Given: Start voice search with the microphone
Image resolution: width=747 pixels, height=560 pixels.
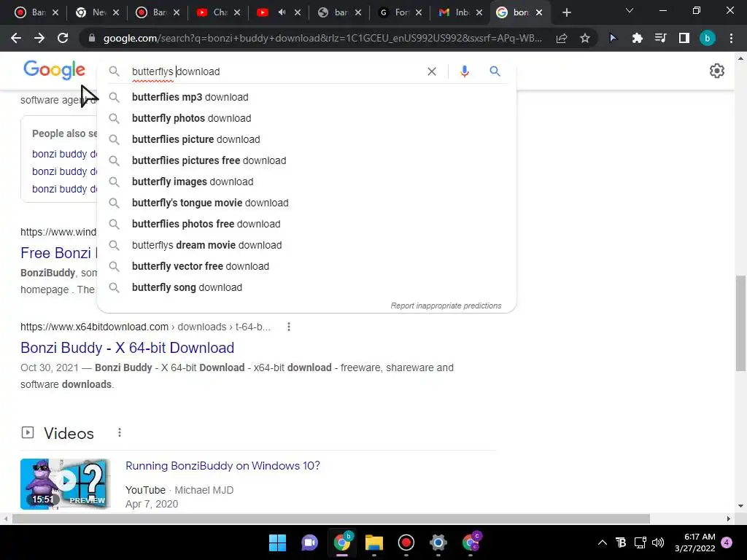Looking at the screenshot, I should [x=465, y=71].
